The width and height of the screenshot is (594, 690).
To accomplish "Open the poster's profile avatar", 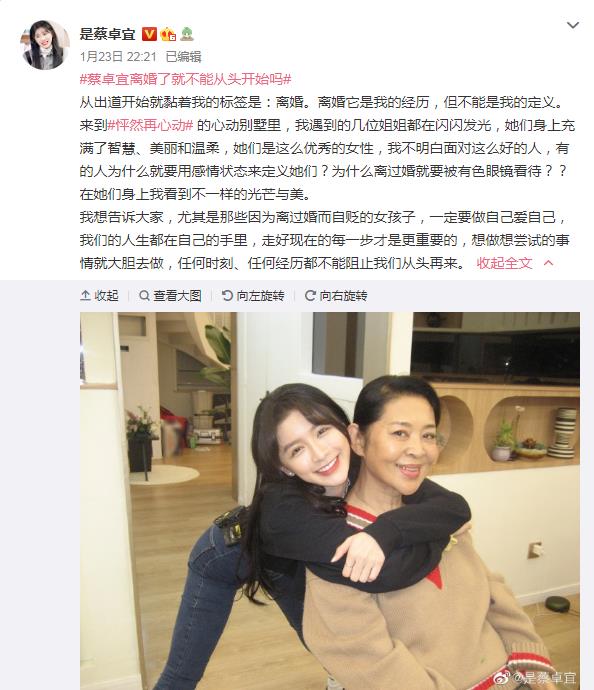I will point(44,44).
